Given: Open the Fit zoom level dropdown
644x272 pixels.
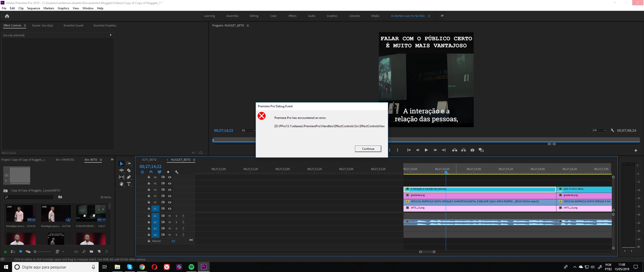Looking at the screenshot, I should [x=248, y=130].
